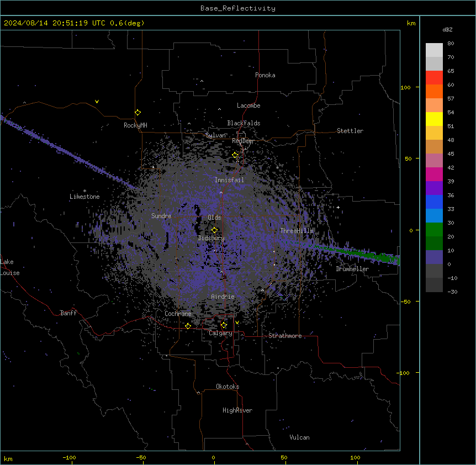
Task: Click the -100 tick on right km axis
Action: coord(404,373)
